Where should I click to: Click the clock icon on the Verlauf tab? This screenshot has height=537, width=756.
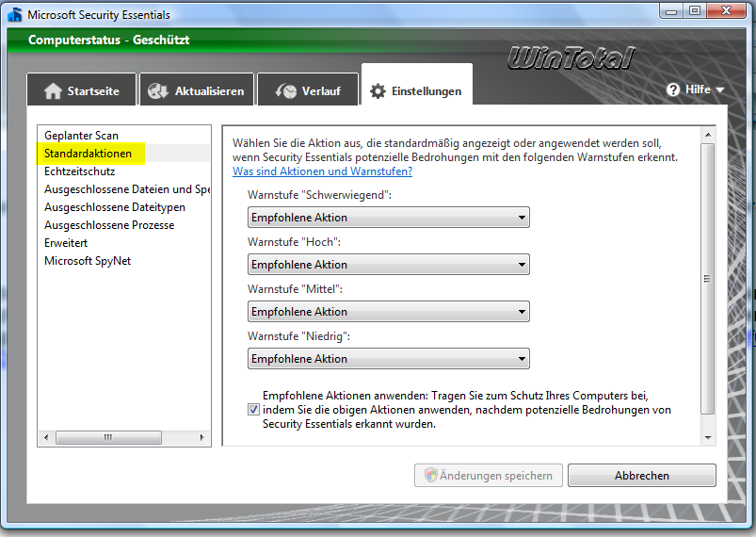(286, 90)
